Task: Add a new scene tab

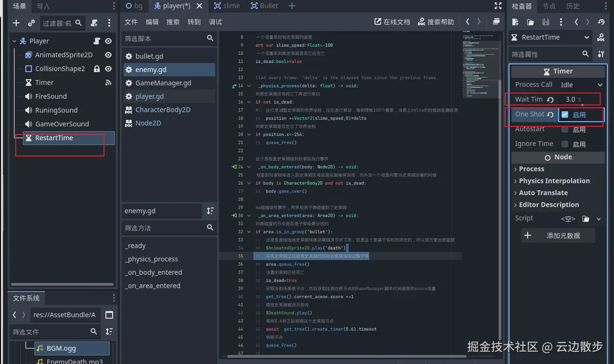Action: click(292, 6)
